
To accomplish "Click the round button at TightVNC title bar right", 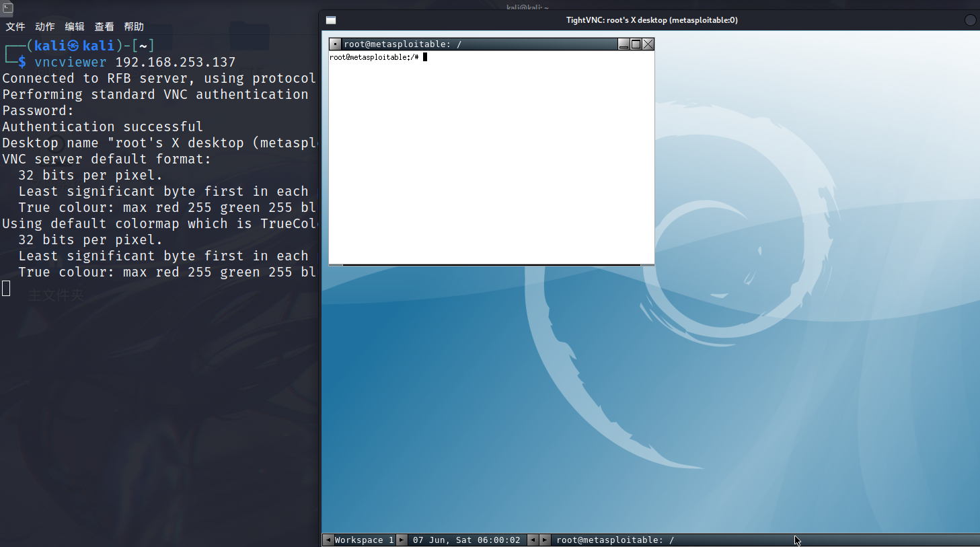I will click(971, 20).
